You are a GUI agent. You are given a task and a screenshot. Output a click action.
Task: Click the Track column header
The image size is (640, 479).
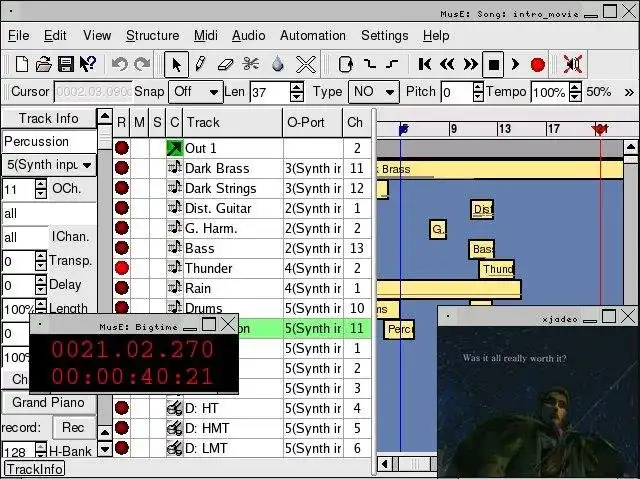point(233,122)
